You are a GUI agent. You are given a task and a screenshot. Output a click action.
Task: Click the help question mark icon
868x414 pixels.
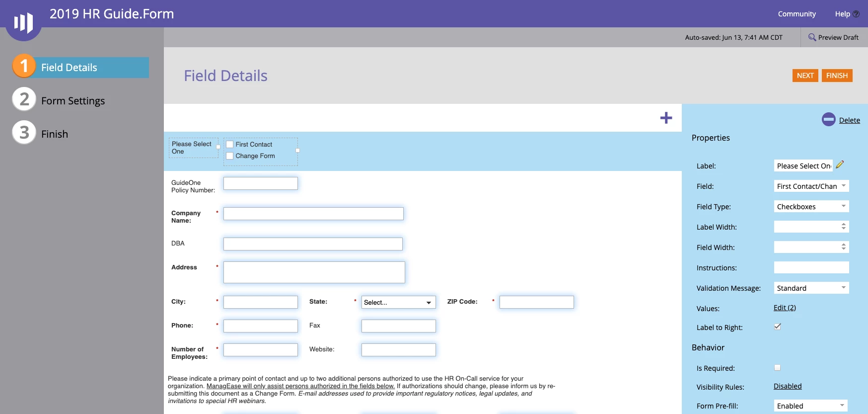856,14
